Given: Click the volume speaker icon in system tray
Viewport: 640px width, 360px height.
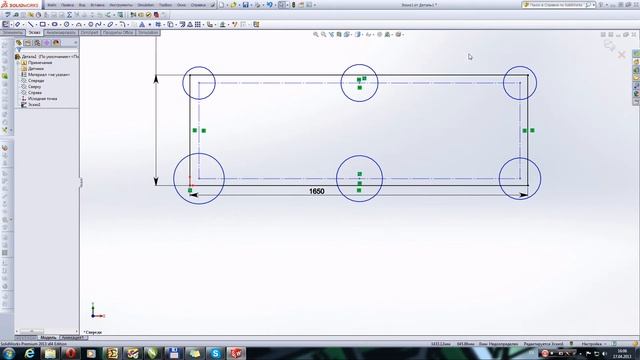Looking at the screenshot, I should pos(604,353).
